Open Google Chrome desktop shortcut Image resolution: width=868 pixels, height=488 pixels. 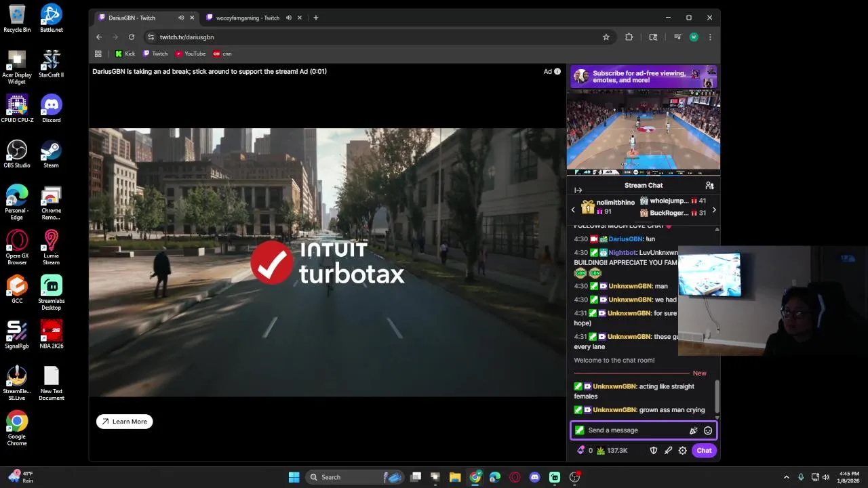17,428
